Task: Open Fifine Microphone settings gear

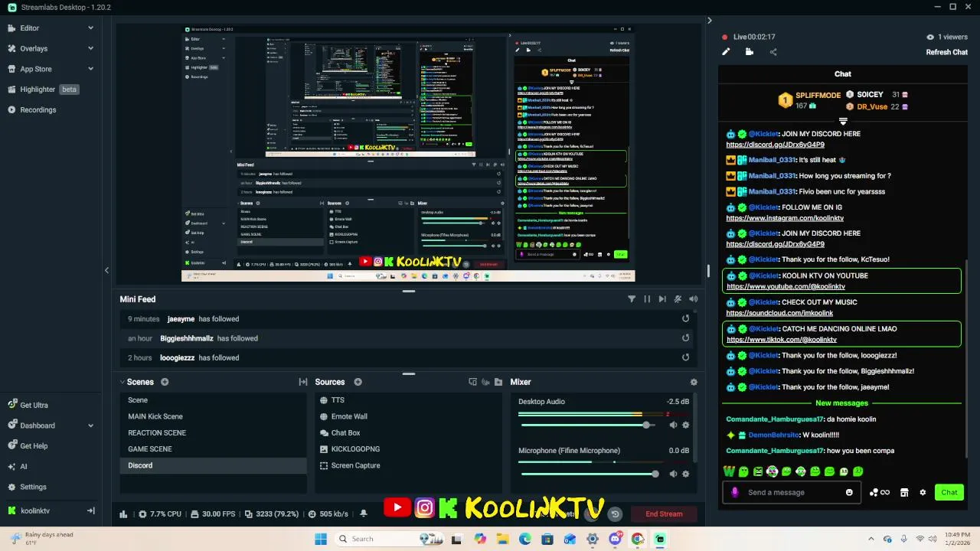Action: point(686,474)
